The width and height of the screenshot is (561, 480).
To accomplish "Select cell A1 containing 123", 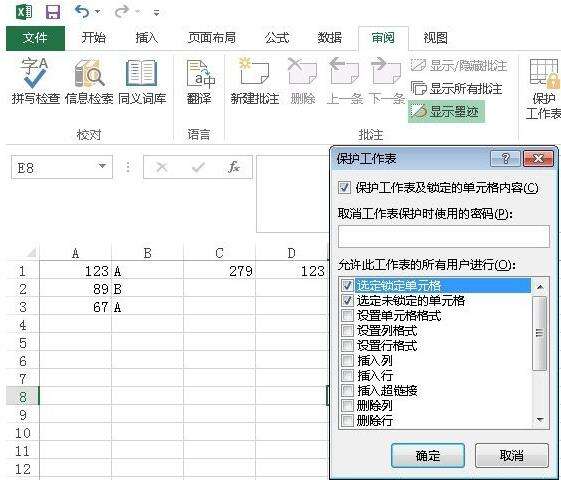I will (75, 271).
